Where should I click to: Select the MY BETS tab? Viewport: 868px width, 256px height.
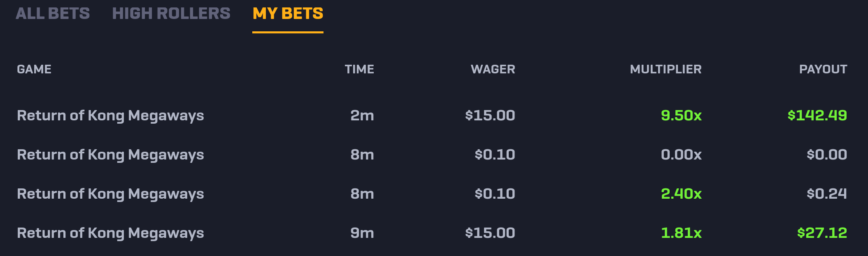(288, 14)
